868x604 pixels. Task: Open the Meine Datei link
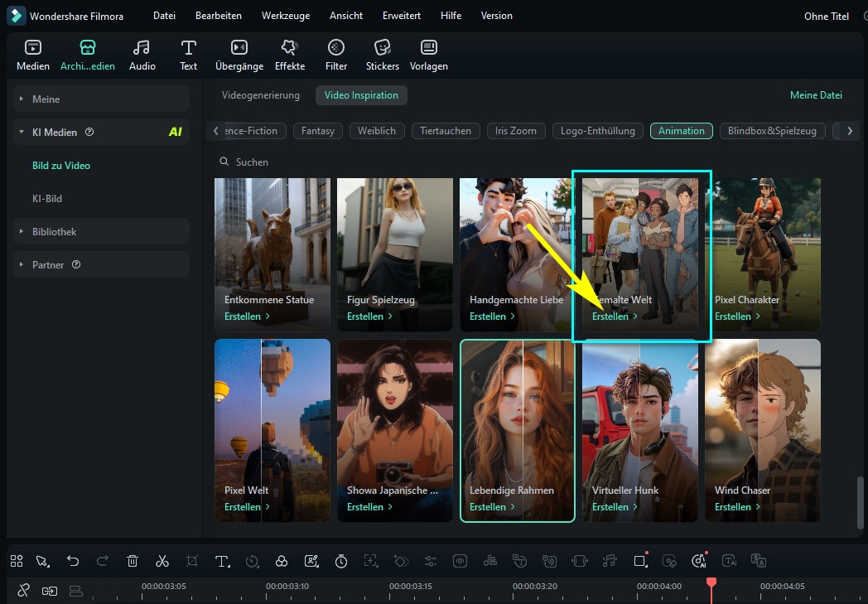(816, 95)
